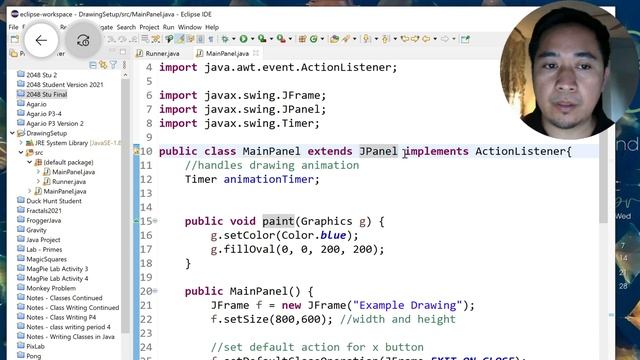Click the open perspective icon at toolbar end

(x=465, y=39)
